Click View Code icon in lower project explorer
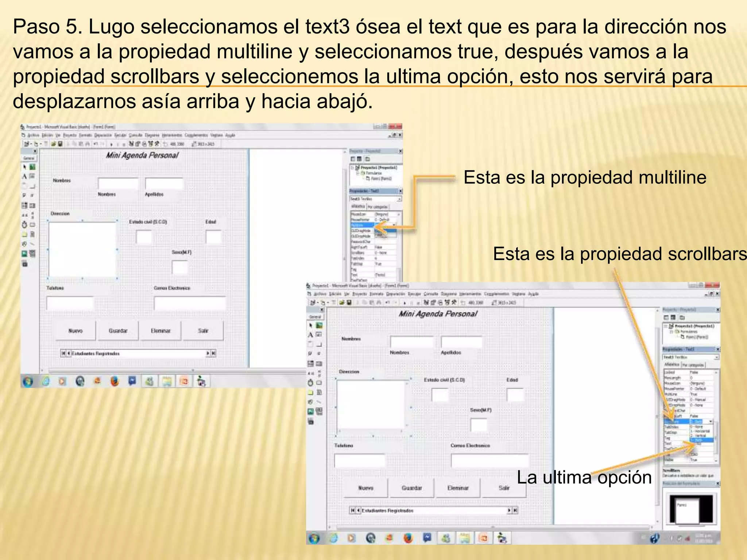Viewport: 747px width, 560px height. [x=666, y=318]
